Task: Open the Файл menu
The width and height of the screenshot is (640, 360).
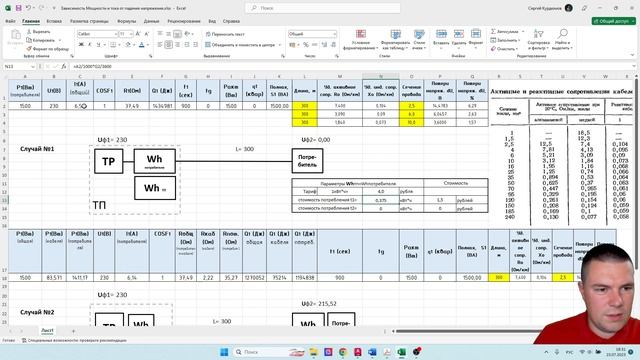Action: [10, 21]
